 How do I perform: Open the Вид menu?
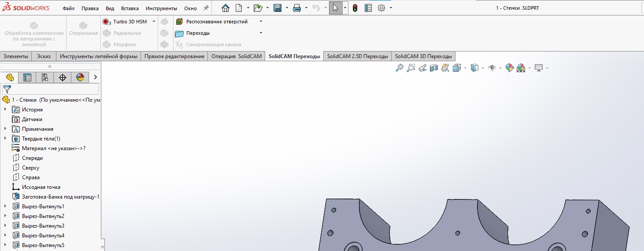110,8
